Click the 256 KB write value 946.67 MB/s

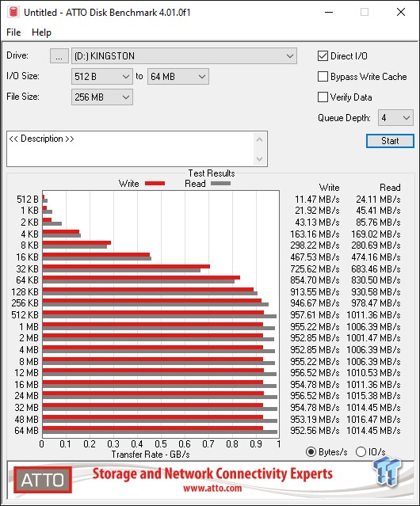[315, 303]
